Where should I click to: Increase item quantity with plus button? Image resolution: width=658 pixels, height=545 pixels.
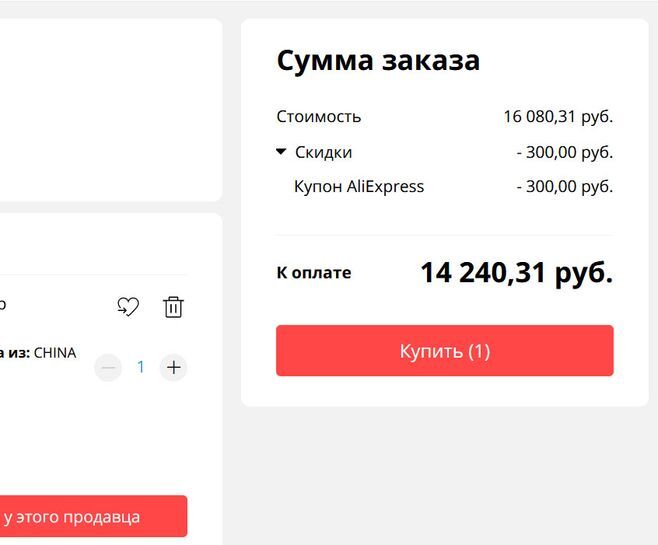coord(174,368)
